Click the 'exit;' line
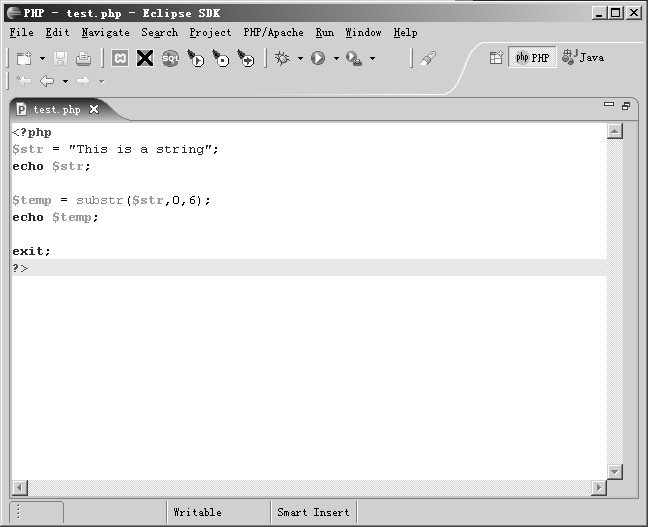The height and width of the screenshot is (527, 648). point(31,251)
